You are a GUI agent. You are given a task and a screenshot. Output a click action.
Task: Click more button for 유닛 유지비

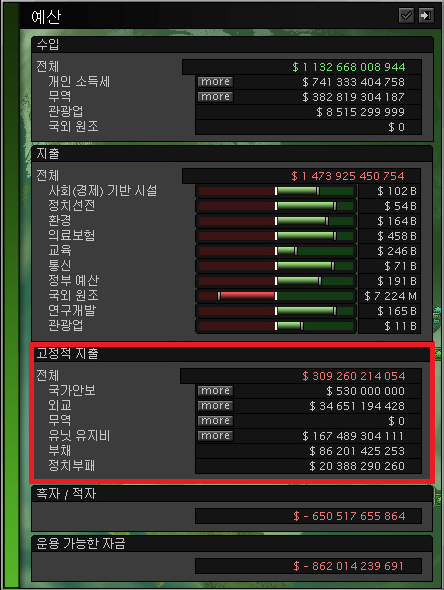coord(215,436)
